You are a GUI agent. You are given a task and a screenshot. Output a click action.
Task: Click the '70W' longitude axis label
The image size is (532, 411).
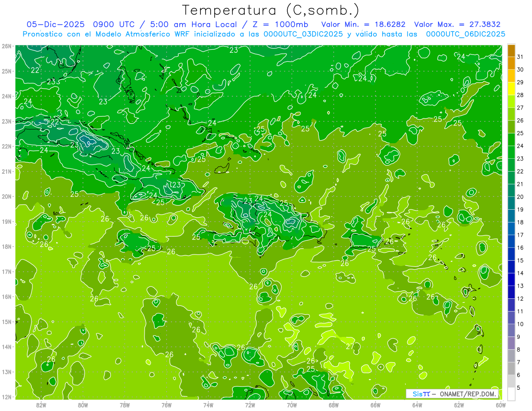[x=292, y=405]
